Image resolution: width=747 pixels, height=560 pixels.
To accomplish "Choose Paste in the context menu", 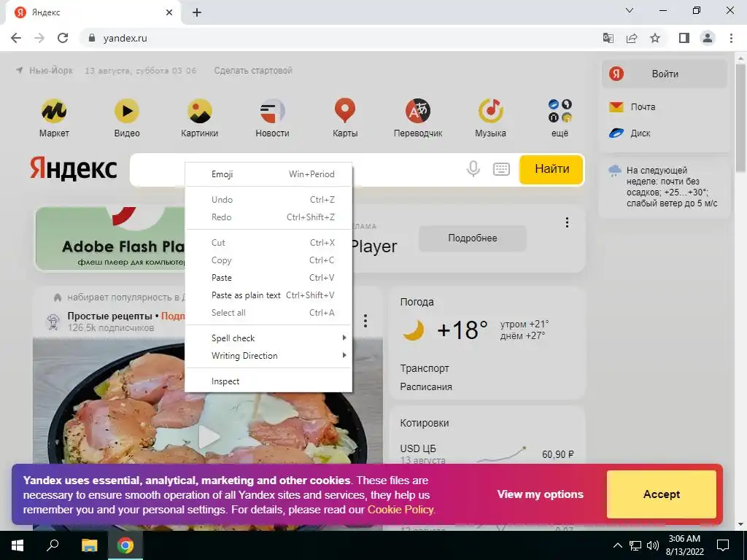I will coord(268,278).
